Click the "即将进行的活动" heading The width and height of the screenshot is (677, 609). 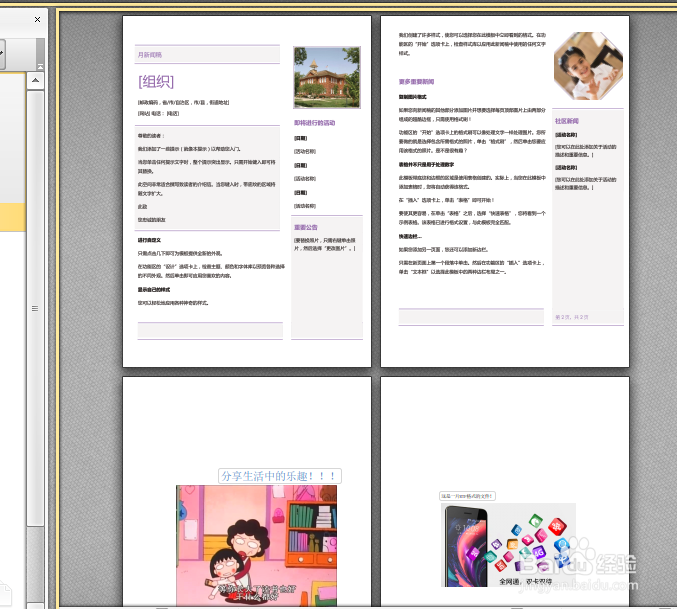pyautogui.click(x=314, y=123)
